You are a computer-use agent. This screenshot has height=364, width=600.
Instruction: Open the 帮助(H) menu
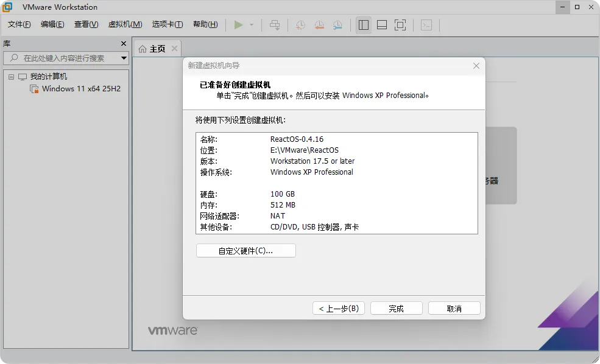coord(205,24)
